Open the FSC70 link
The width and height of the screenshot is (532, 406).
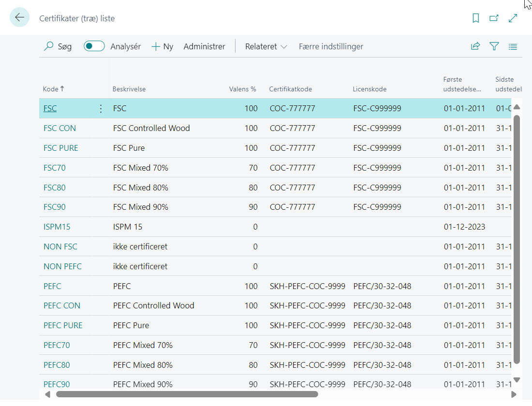tap(54, 168)
